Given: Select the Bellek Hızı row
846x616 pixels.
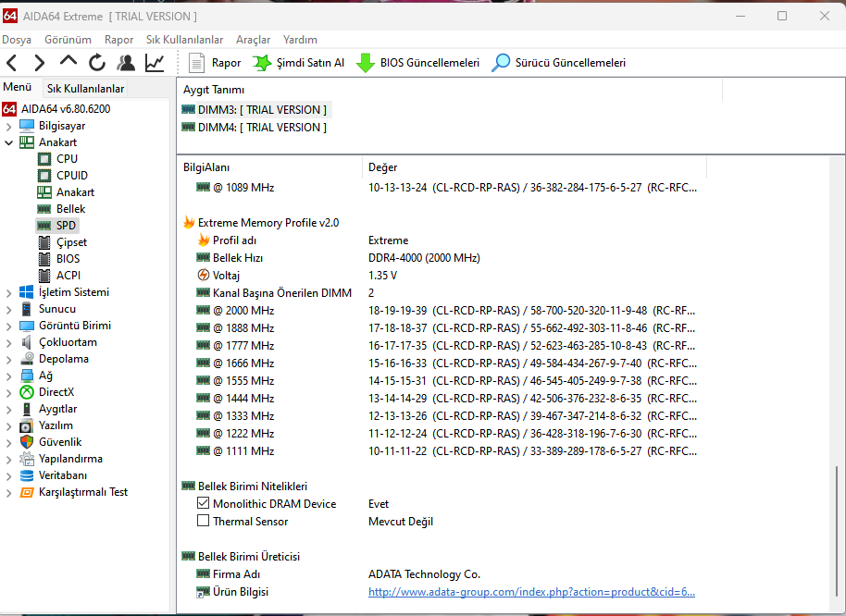Looking at the screenshot, I should click(x=443, y=258).
